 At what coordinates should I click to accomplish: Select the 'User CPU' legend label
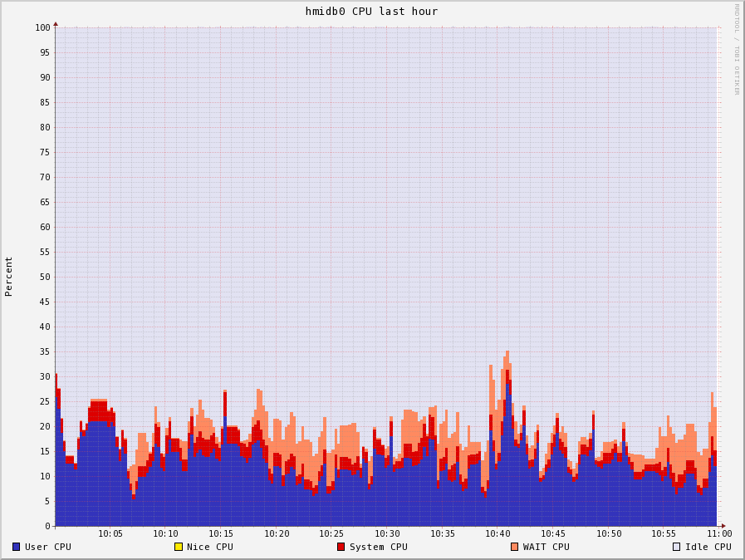(x=47, y=547)
